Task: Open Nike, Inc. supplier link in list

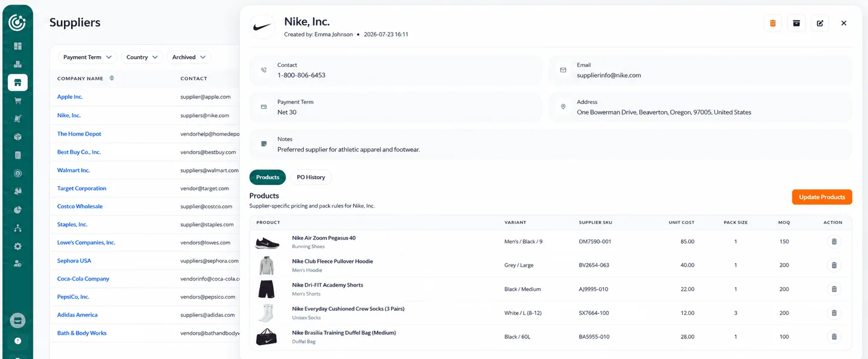Action: pos(69,115)
